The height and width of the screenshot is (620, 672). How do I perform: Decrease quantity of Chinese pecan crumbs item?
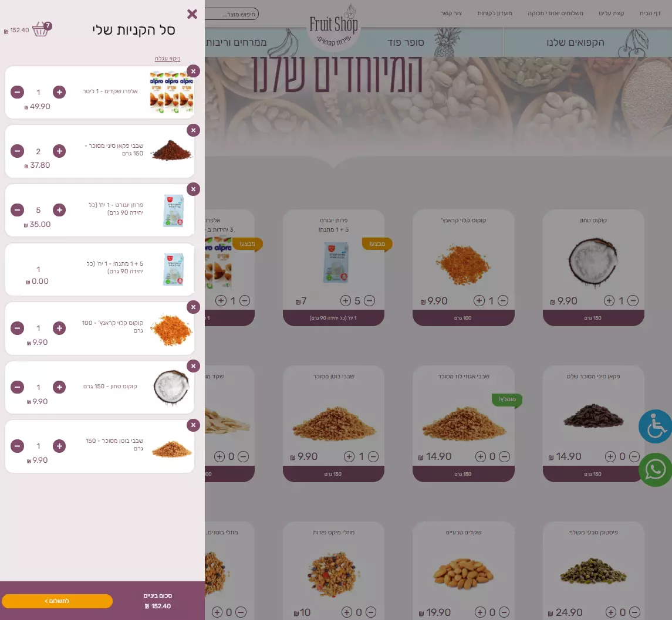click(17, 151)
